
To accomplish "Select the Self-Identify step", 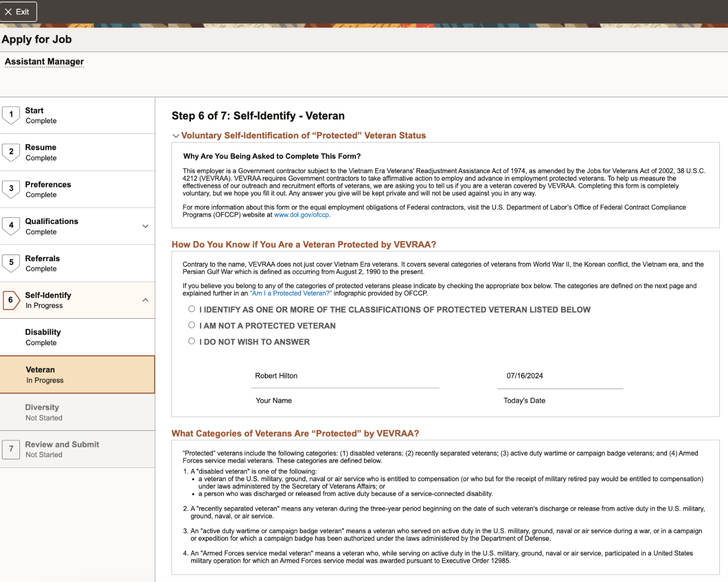I will tap(77, 300).
